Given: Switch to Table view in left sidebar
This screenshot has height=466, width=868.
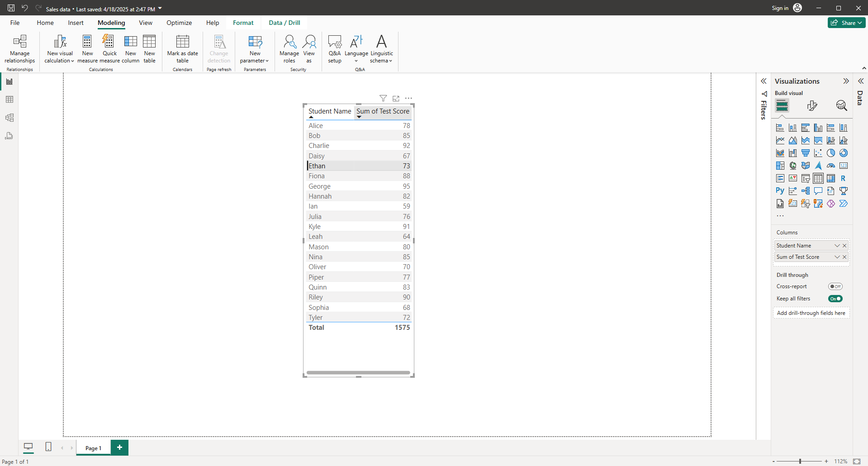Looking at the screenshot, I should 9,100.
